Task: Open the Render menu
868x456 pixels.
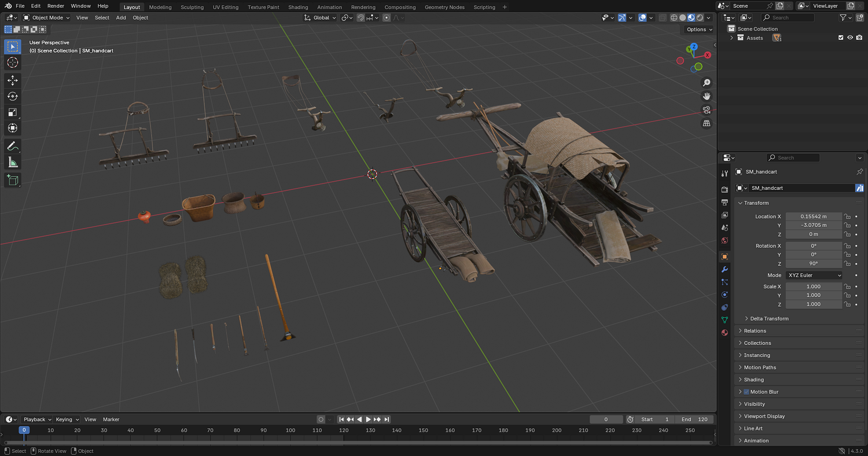Action: (56, 6)
